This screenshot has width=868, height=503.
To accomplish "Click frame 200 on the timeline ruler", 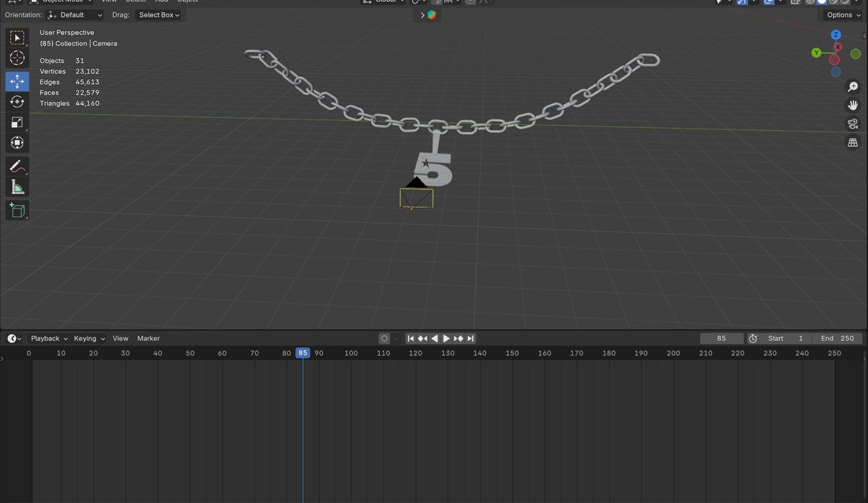I will point(673,353).
